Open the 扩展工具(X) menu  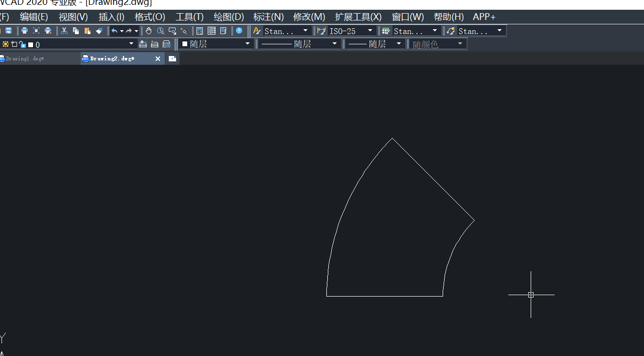coord(358,17)
